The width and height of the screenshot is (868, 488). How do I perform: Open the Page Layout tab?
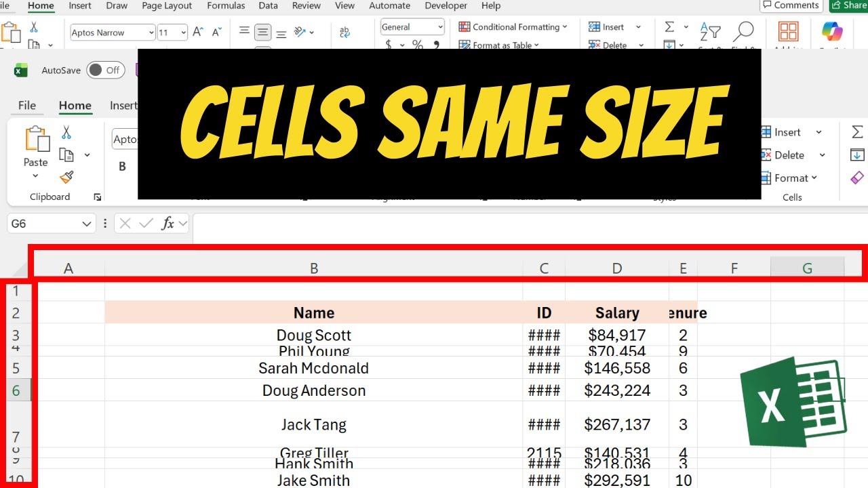coord(167,5)
